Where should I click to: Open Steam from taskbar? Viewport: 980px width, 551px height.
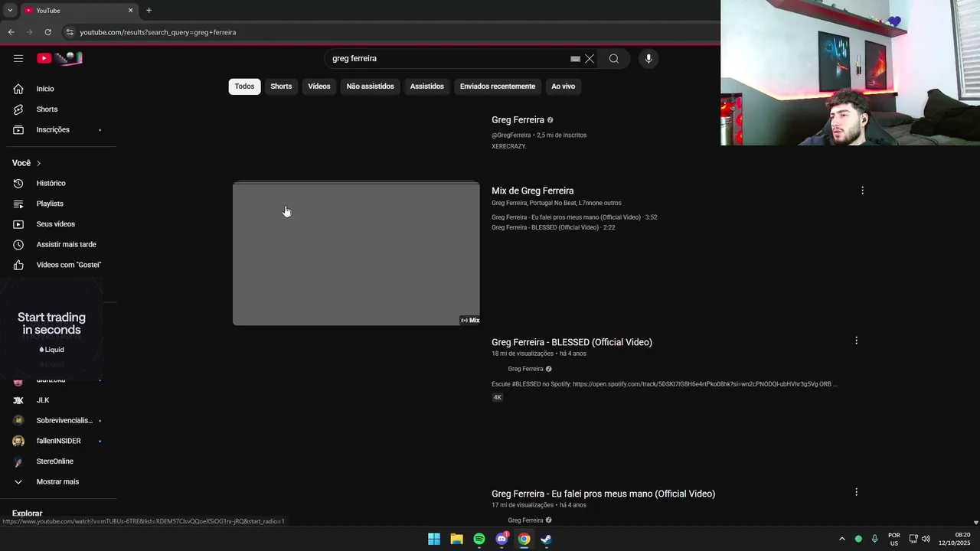click(546, 539)
